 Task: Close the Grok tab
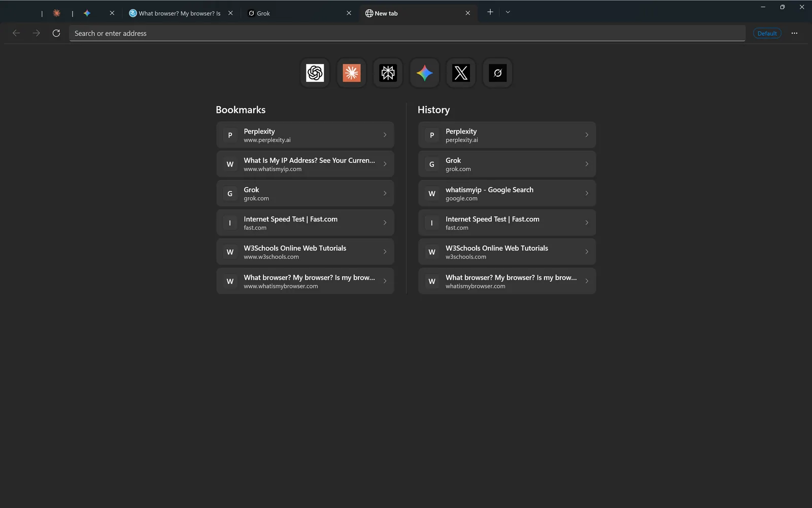(349, 13)
